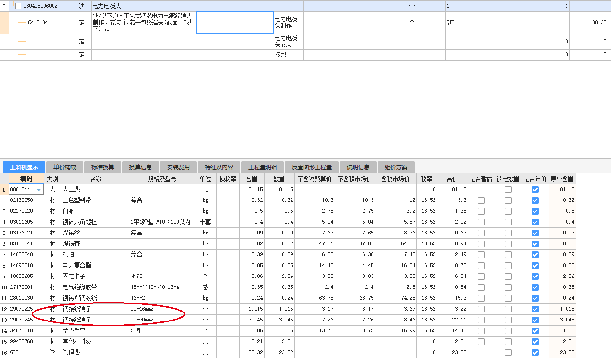The height and width of the screenshot is (364, 611).
Task: Select material code 02130050
Action: 27,200
